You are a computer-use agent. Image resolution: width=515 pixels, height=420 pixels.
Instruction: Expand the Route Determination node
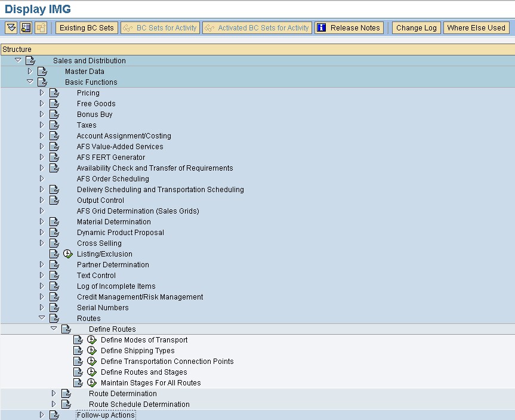(54, 393)
